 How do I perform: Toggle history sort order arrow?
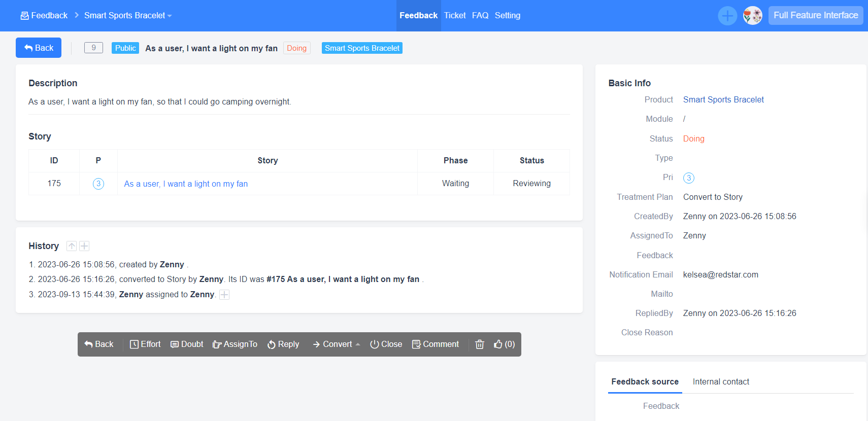tap(72, 246)
